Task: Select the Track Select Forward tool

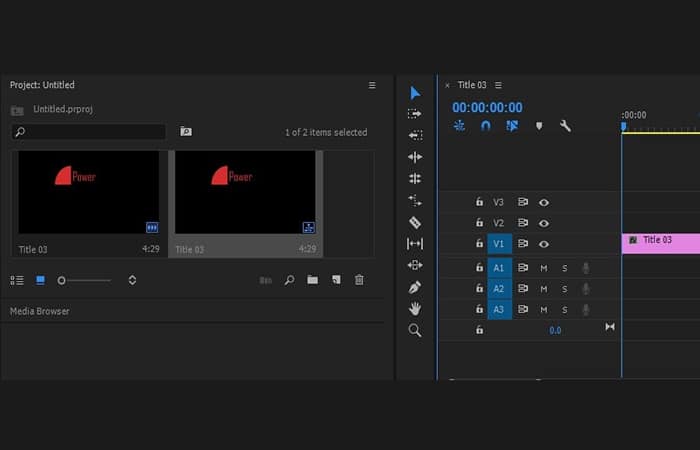Action: 415,114
